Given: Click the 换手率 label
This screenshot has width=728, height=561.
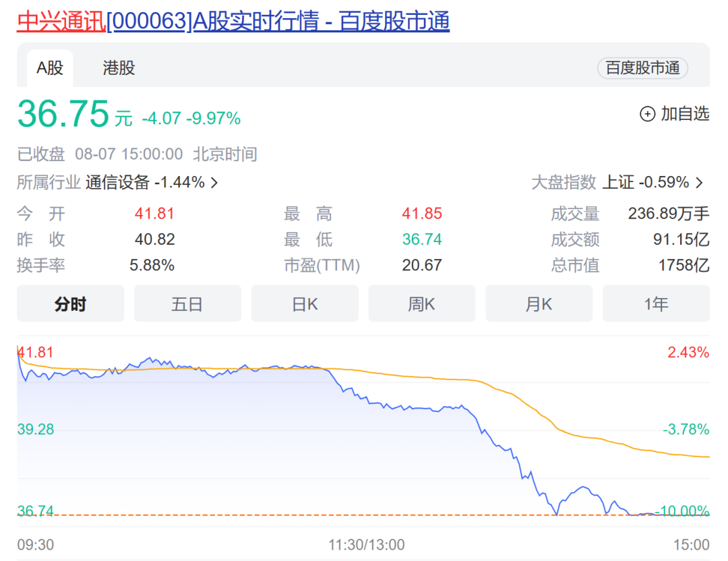Looking at the screenshot, I should click(x=41, y=265).
